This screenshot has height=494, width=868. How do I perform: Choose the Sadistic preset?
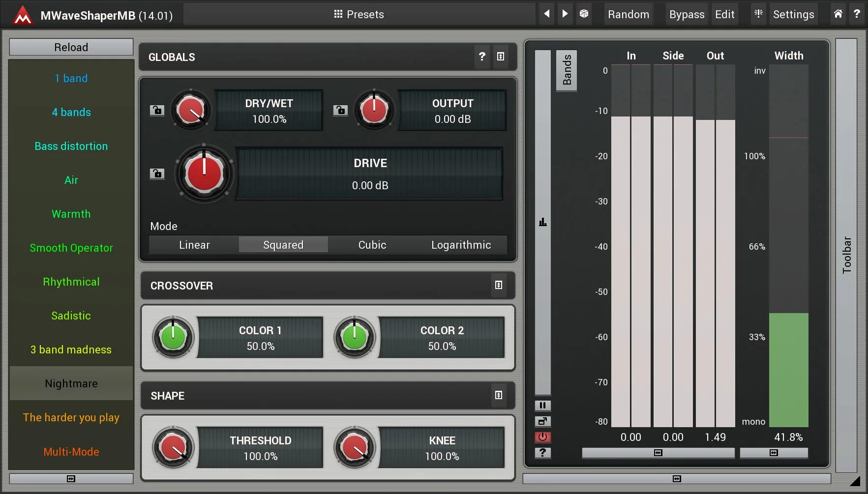coord(71,316)
